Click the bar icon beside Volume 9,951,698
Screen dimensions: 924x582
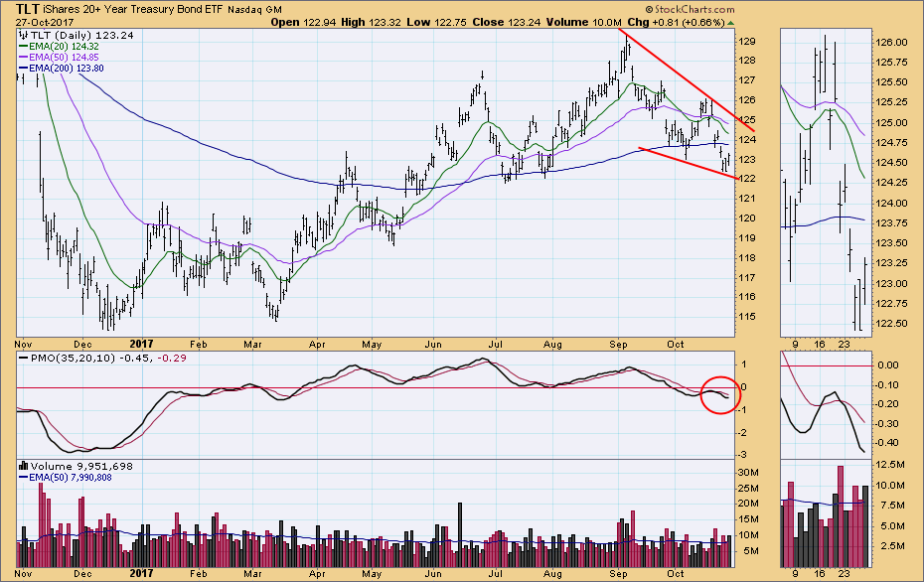24,466
